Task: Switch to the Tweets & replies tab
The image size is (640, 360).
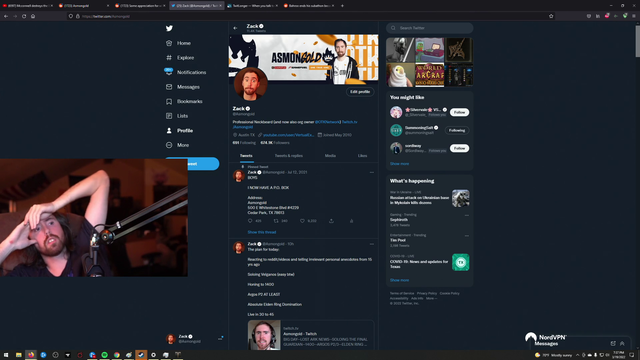Action: (x=289, y=156)
